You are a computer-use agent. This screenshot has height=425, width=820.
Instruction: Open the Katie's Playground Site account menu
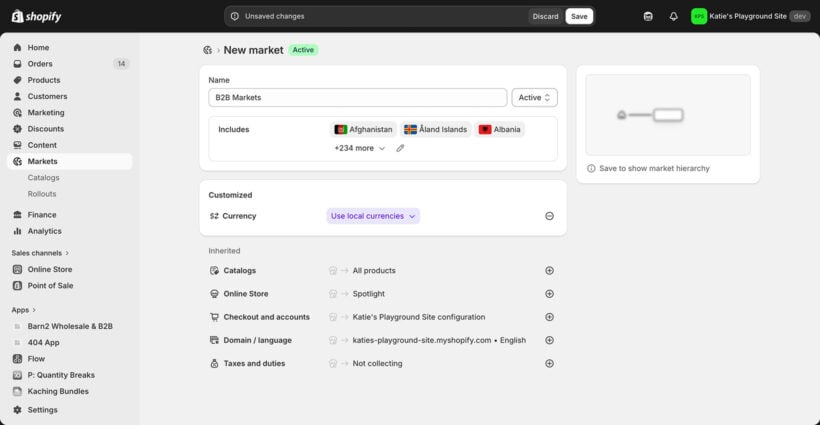pos(750,16)
